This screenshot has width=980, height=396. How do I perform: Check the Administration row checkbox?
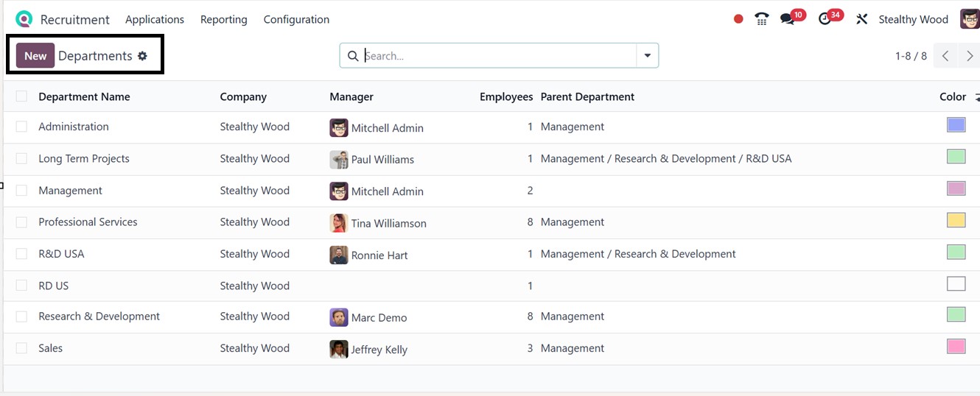(x=21, y=127)
